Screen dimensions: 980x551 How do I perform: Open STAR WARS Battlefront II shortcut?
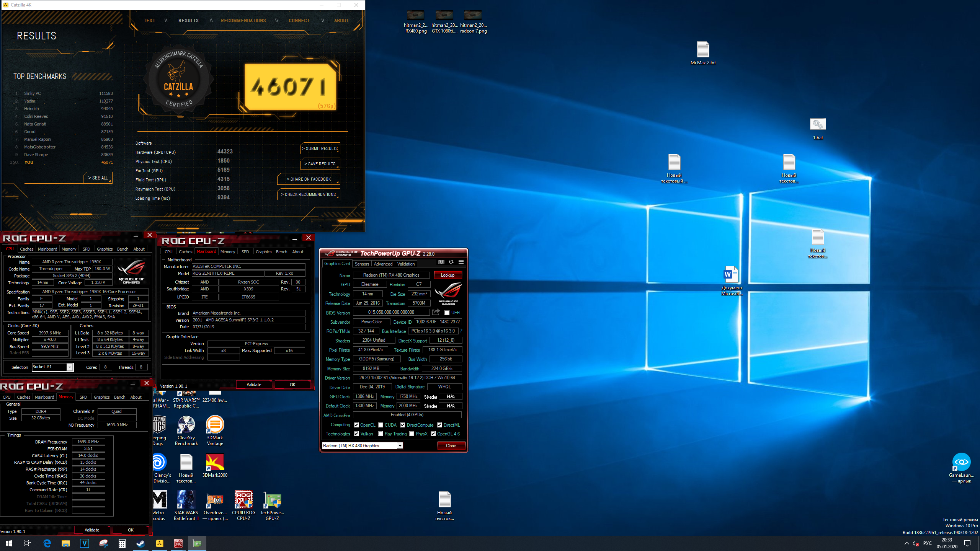pos(186,505)
